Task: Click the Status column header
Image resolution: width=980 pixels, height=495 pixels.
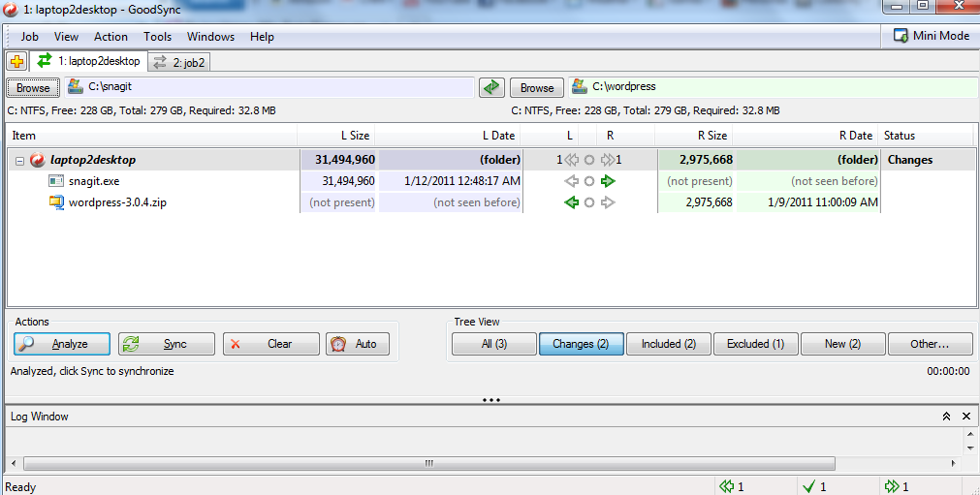Action: pyautogui.click(x=926, y=136)
